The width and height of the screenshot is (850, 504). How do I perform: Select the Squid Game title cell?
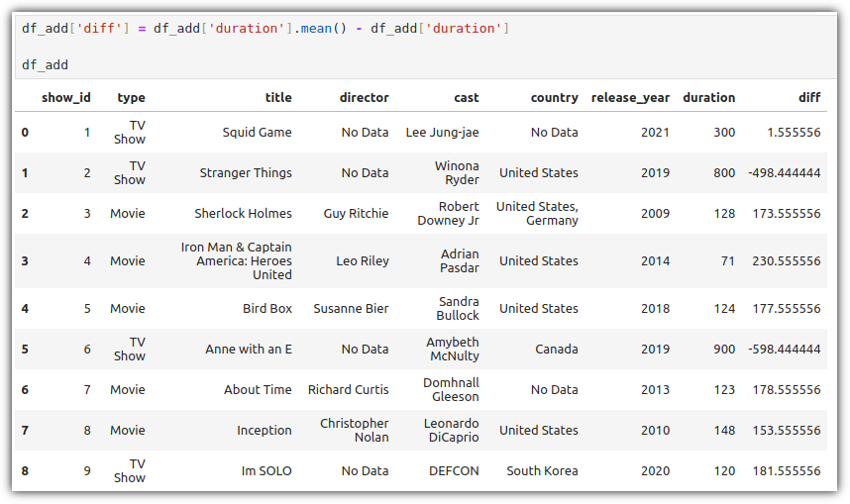coord(257,133)
